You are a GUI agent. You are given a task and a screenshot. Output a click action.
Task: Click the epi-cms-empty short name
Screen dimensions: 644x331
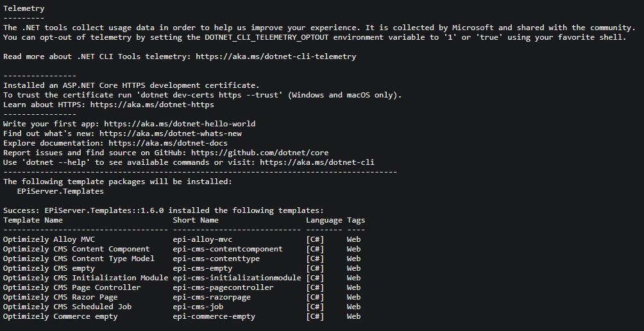point(202,268)
